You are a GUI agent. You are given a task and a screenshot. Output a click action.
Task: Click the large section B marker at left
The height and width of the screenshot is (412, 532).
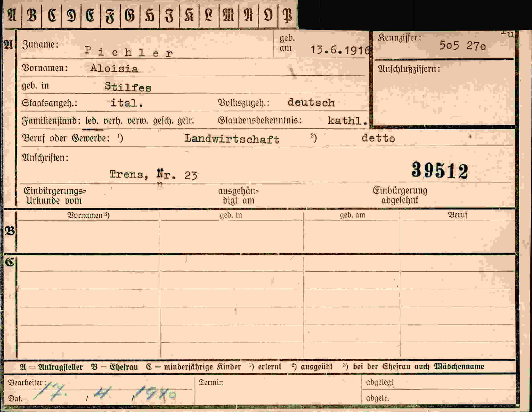point(10,231)
